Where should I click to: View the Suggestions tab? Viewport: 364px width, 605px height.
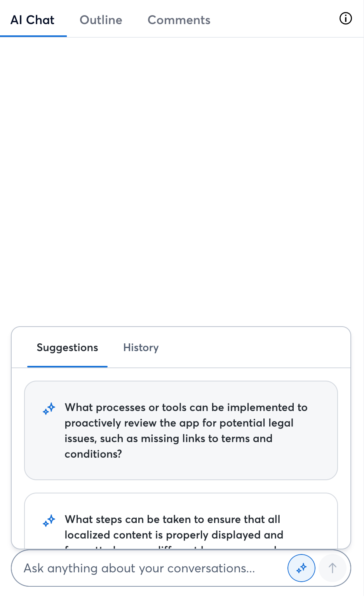click(x=67, y=347)
